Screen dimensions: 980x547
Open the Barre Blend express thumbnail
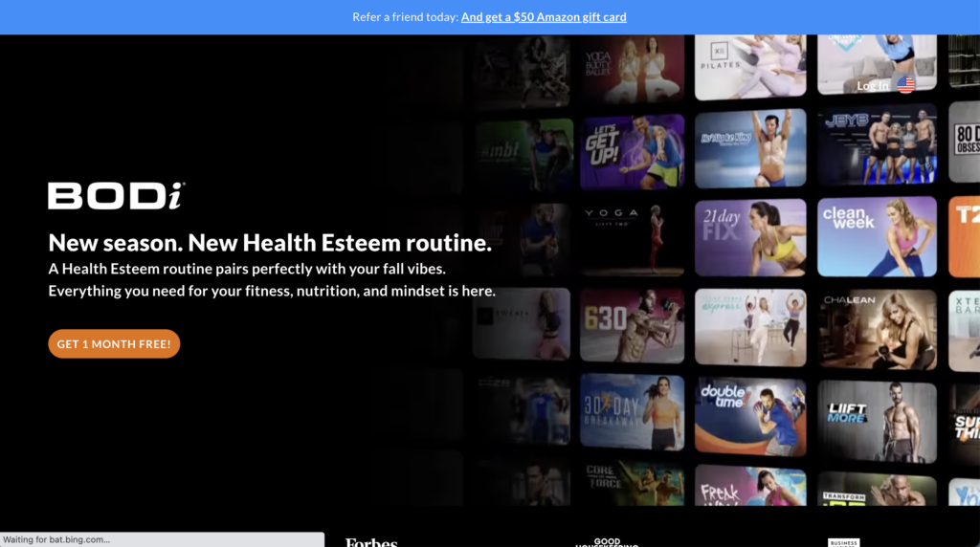pos(750,327)
